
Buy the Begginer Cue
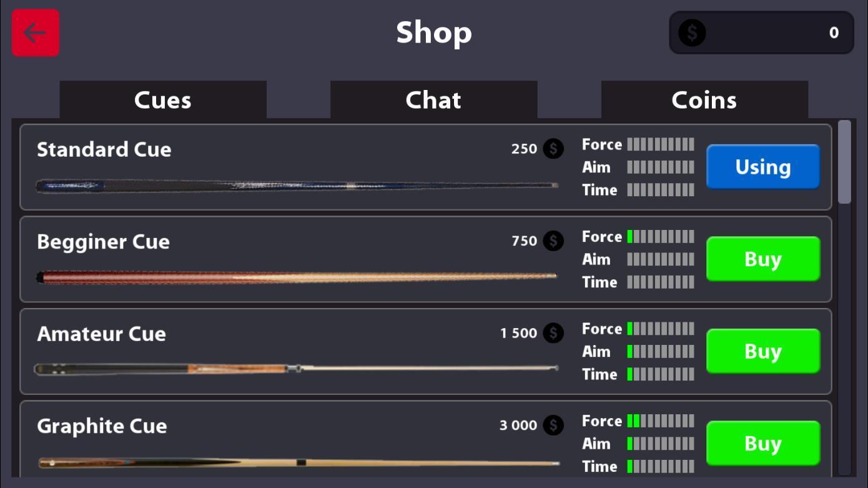[762, 259]
